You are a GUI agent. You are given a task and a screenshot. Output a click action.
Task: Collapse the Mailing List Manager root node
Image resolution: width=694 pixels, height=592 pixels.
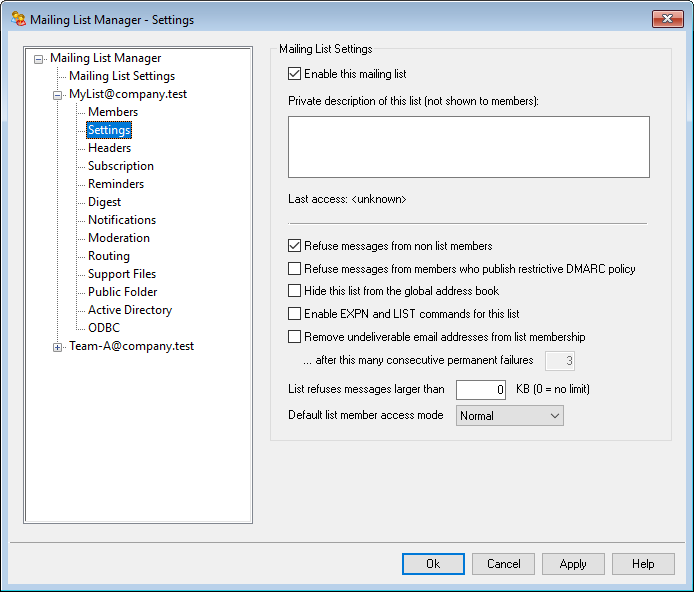(39, 59)
